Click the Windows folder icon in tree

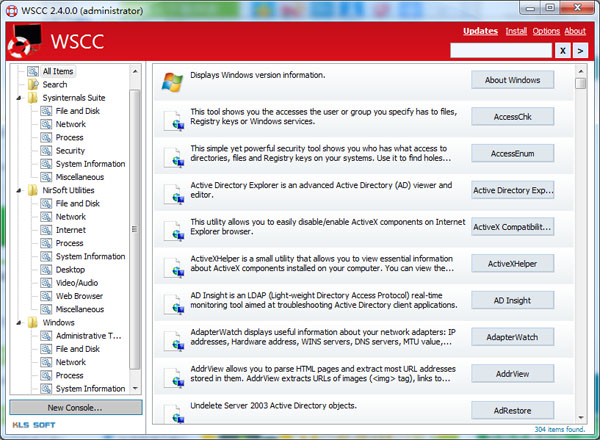click(x=33, y=323)
